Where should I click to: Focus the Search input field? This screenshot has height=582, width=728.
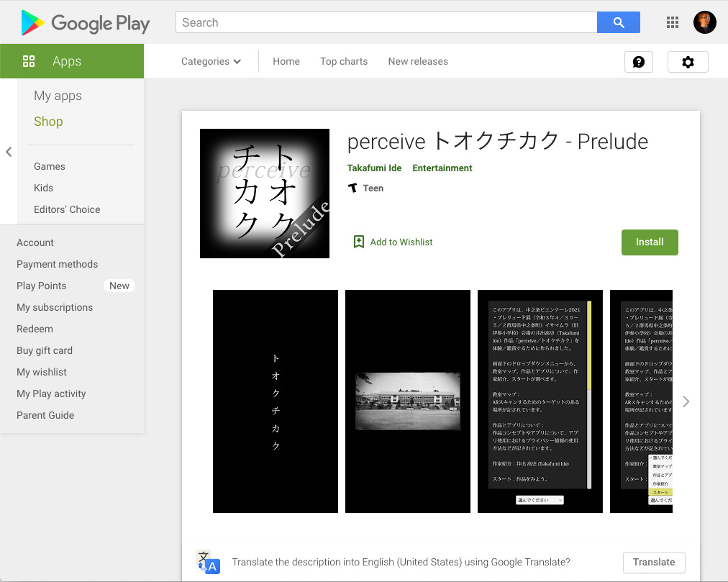click(x=386, y=22)
